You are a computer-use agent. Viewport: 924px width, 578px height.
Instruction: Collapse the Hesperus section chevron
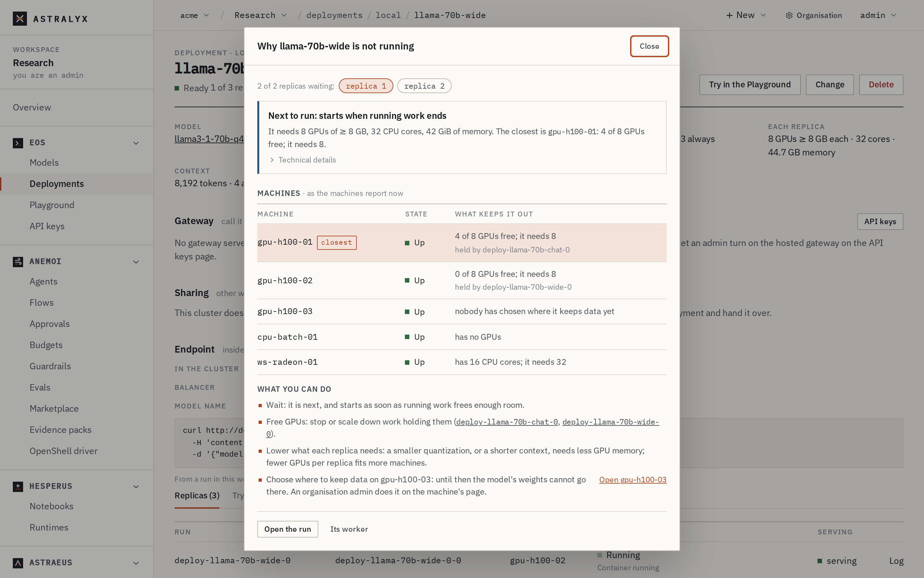click(136, 486)
